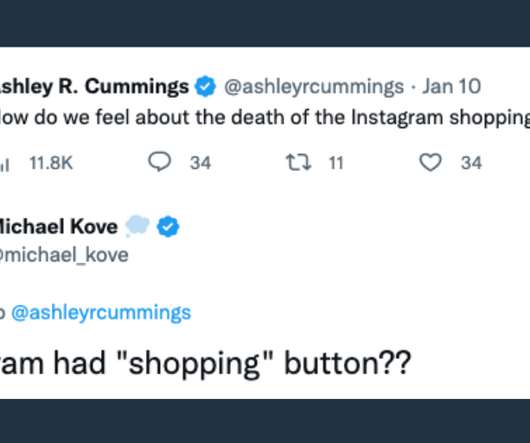
Task: Click the Instagram shopping question tweet text
Action: click(265, 118)
